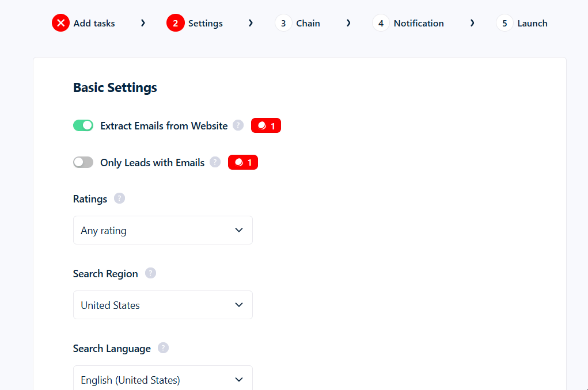Click the step 5 Launch number circle
Image resolution: width=588 pixels, height=390 pixels.
tap(504, 23)
